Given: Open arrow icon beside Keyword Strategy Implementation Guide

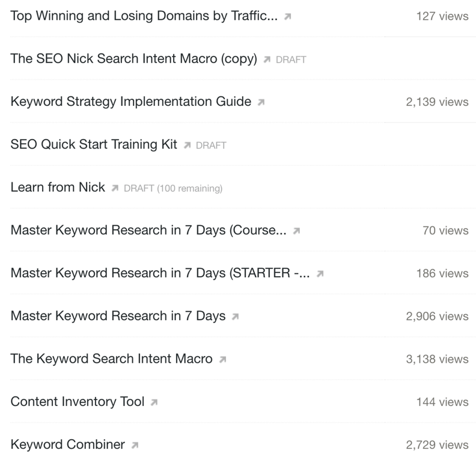Looking at the screenshot, I should point(261,102).
